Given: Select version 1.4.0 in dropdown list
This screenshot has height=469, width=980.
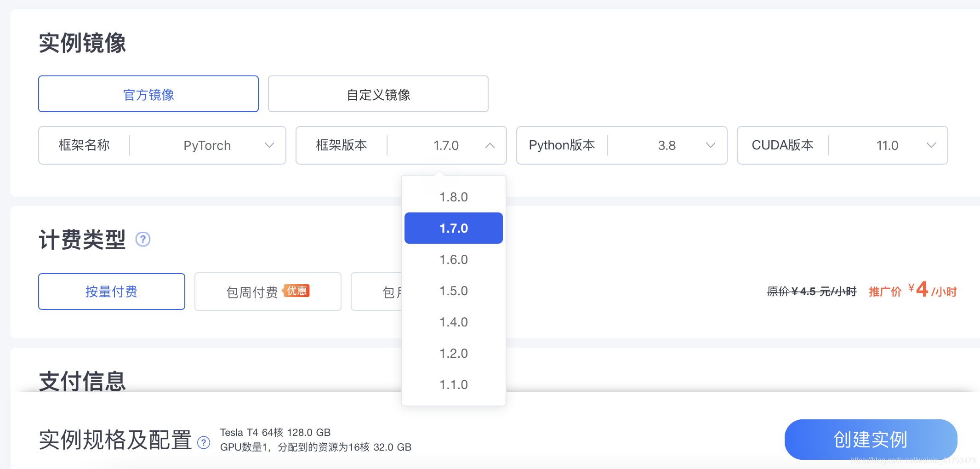Looking at the screenshot, I should click(x=454, y=322).
